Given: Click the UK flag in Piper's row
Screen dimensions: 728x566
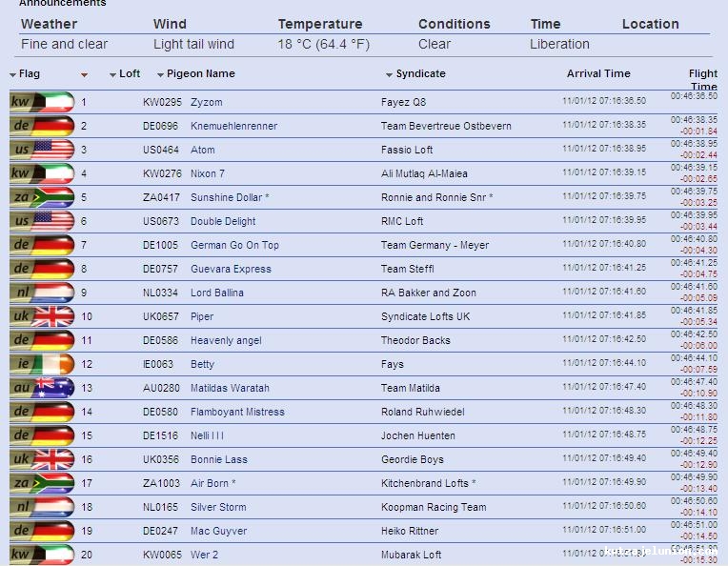Looking at the screenshot, I should [x=42, y=316].
